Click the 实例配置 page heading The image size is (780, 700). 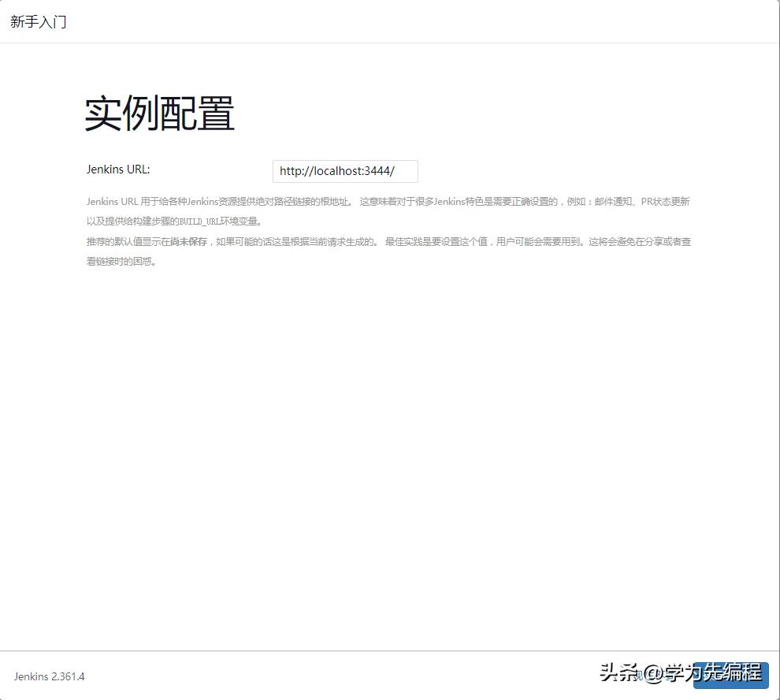(158, 113)
